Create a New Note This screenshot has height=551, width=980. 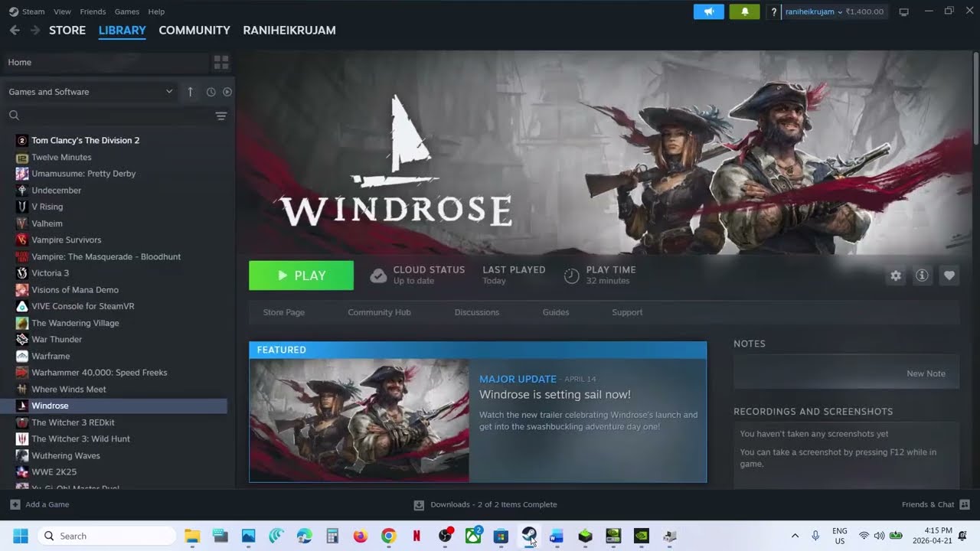pos(926,373)
